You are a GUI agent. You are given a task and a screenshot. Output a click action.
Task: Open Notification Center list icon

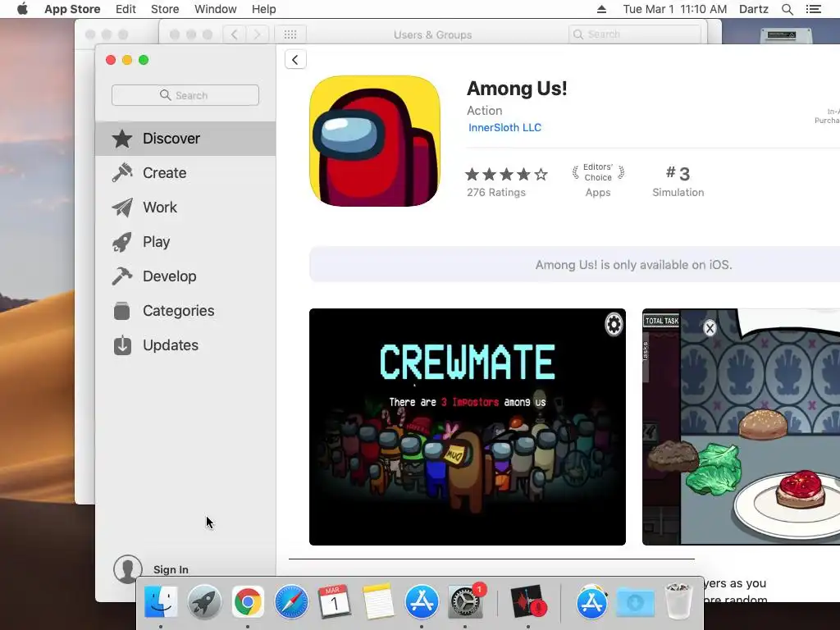813,9
